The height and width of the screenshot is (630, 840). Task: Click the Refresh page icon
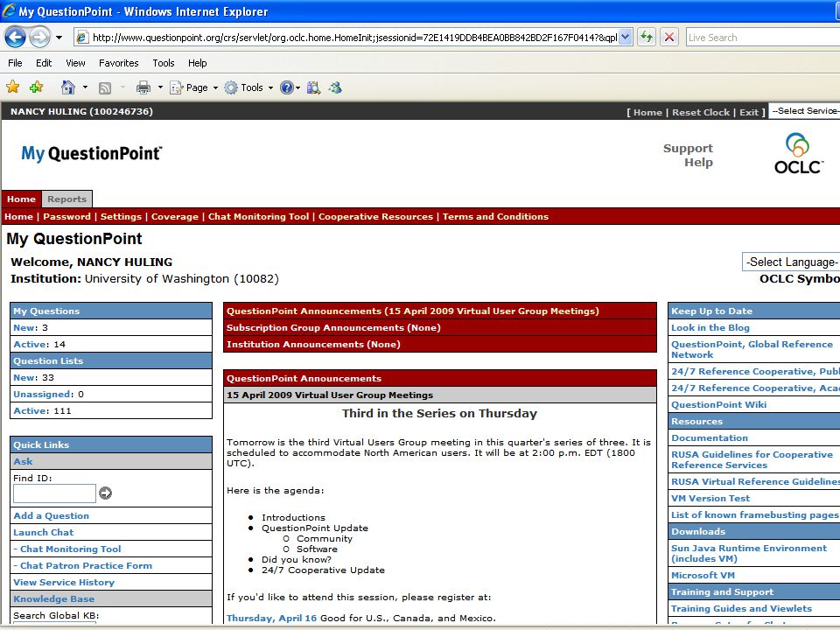pos(647,37)
